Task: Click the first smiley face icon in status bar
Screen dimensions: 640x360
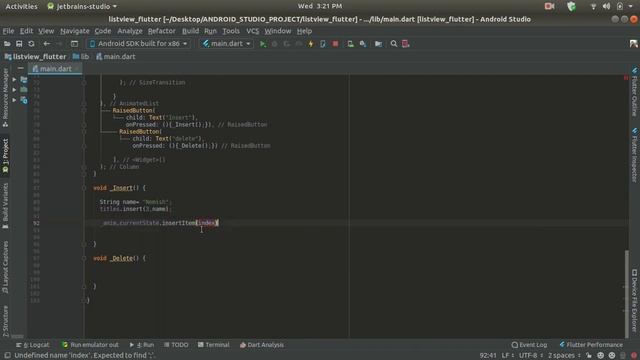Action: [600, 355]
